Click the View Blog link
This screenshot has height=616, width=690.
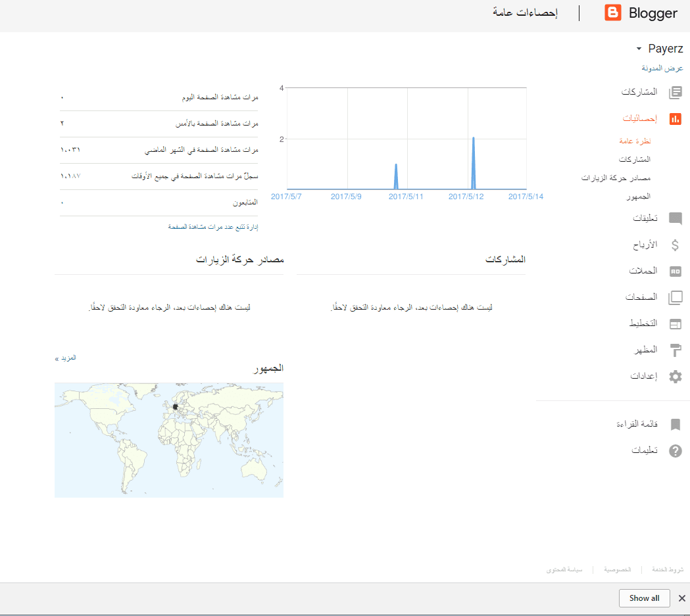click(x=662, y=68)
